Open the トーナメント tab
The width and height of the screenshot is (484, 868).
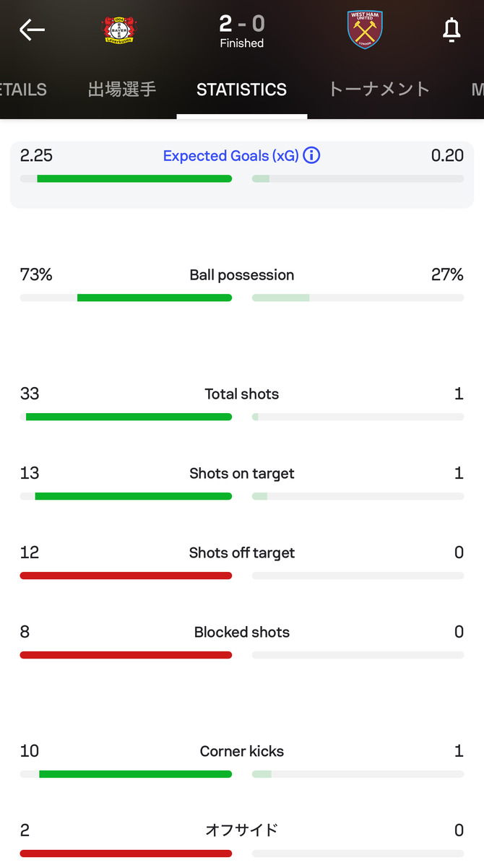click(x=379, y=90)
